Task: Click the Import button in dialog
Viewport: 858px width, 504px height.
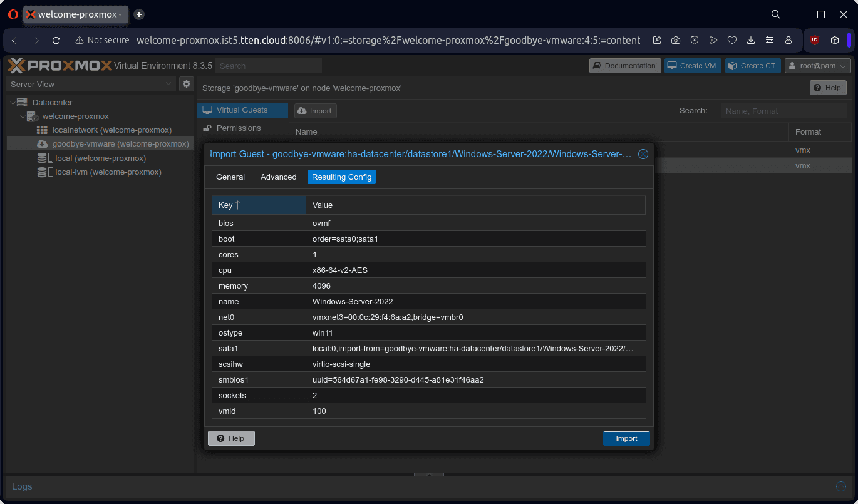Action: [x=626, y=438]
